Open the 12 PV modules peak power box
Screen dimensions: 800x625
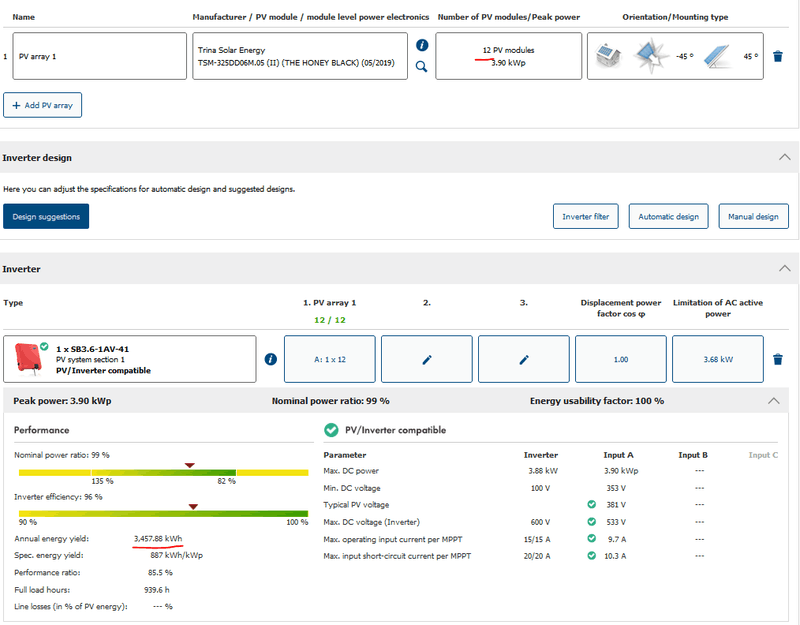[509, 57]
